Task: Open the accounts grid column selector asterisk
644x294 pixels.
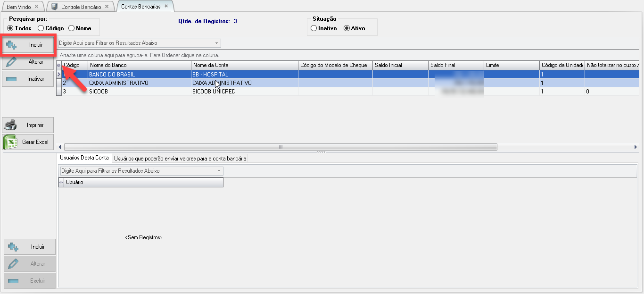Action: 59,65
